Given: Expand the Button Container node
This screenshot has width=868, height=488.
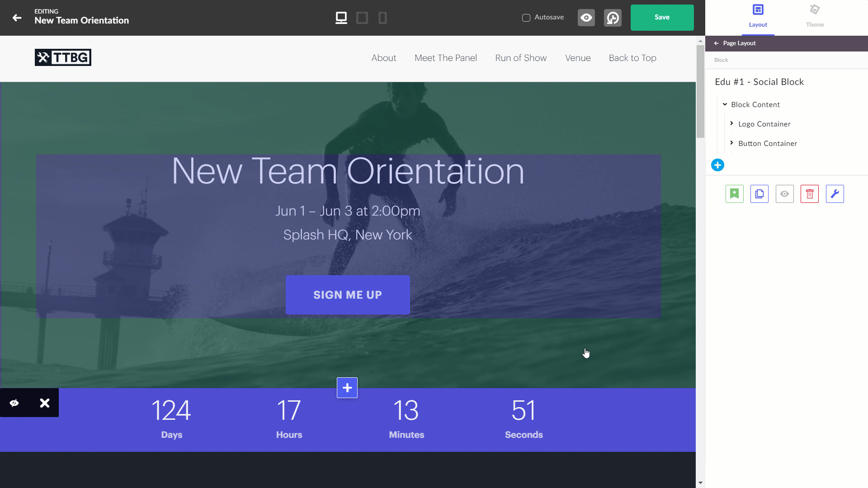Looking at the screenshot, I should point(731,143).
